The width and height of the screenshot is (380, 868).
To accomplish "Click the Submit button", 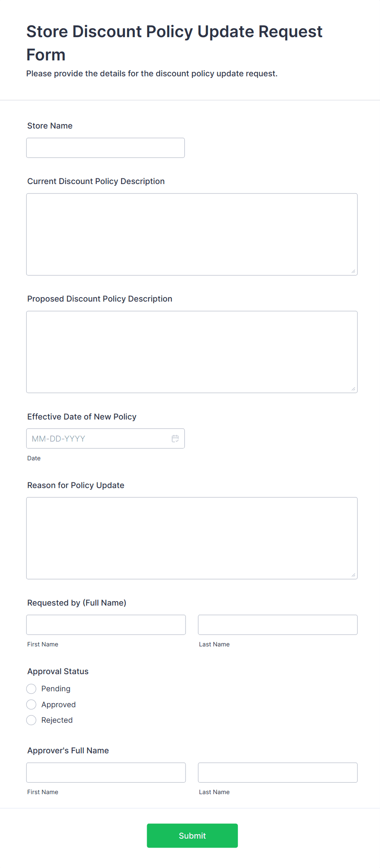I will 192,835.
